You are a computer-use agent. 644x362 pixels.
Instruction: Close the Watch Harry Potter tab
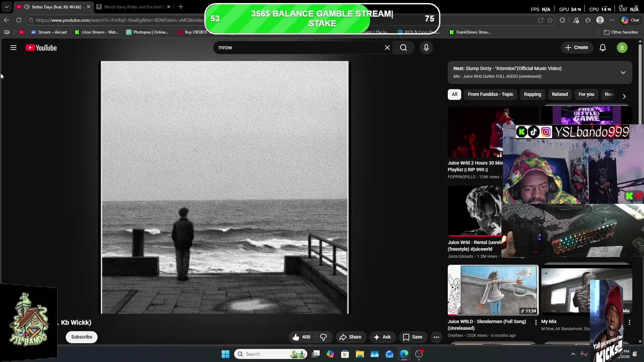(169, 7)
